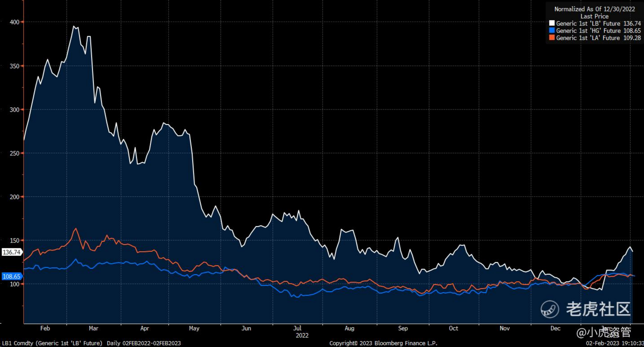Image resolution: width=644 pixels, height=347 pixels.
Task: Click the Copyright 2023 Bloomberg Finance text
Action: pyautogui.click(x=383, y=343)
